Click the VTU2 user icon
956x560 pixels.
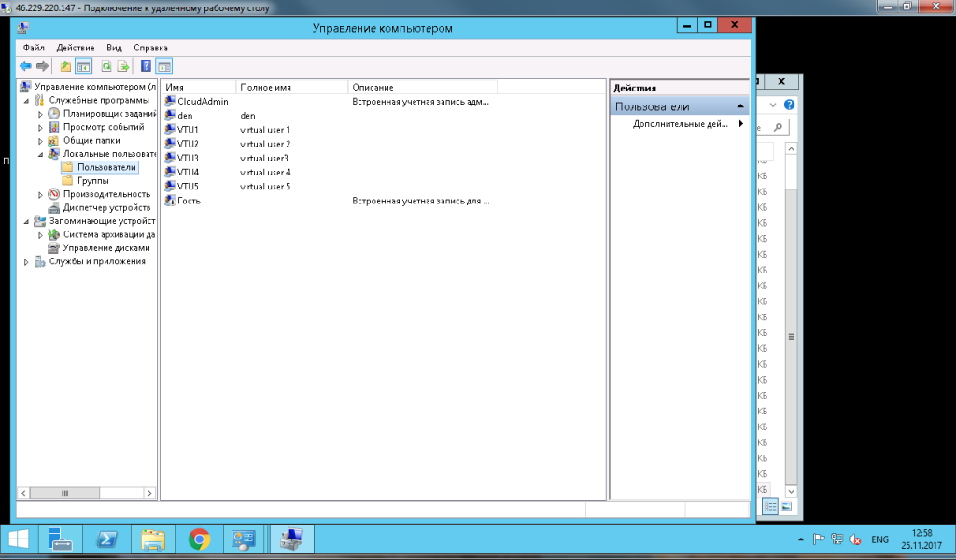(x=170, y=143)
